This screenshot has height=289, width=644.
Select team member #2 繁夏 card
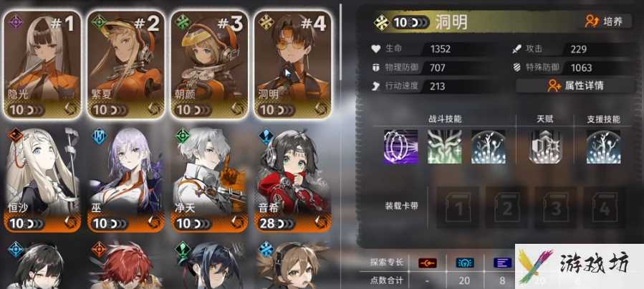(x=126, y=65)
